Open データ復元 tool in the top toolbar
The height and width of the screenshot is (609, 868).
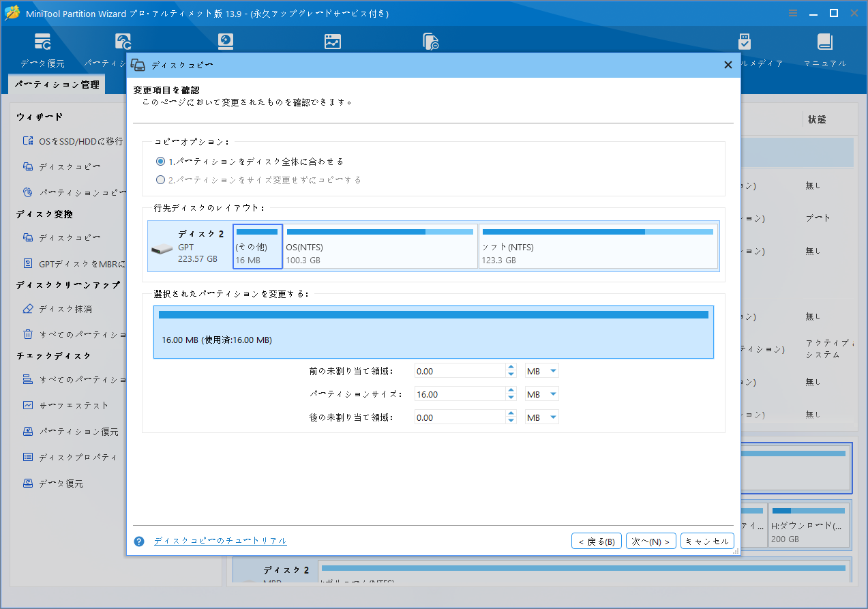(x=42, y=51)
